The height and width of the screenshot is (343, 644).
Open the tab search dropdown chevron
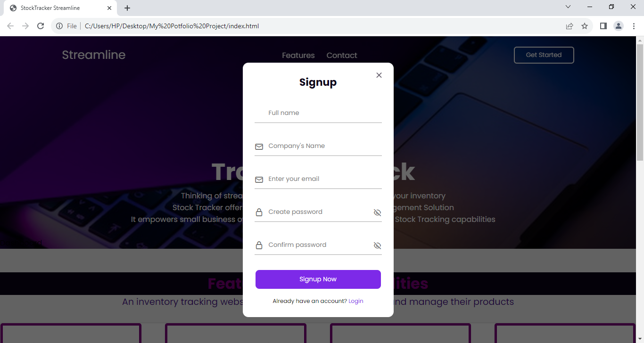(568, 7)
